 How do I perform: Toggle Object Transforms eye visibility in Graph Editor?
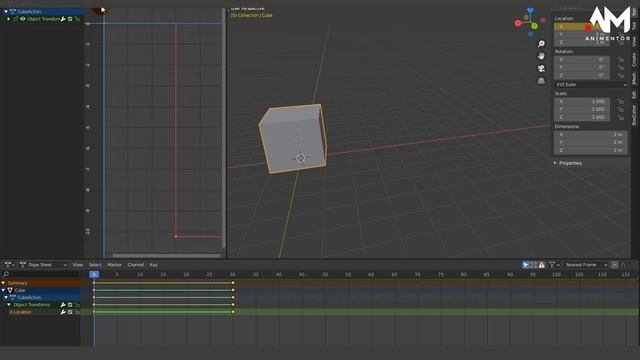pyautogui.click(x=22, y=19)
